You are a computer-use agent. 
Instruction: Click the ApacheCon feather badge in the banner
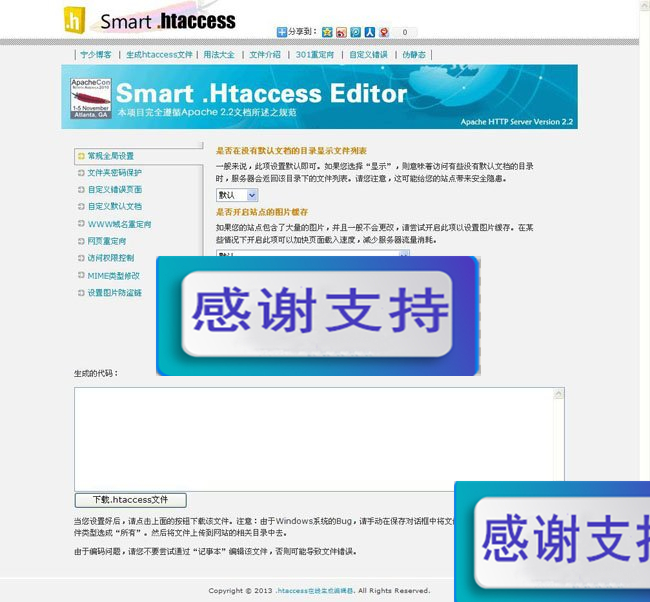[90, 98]
